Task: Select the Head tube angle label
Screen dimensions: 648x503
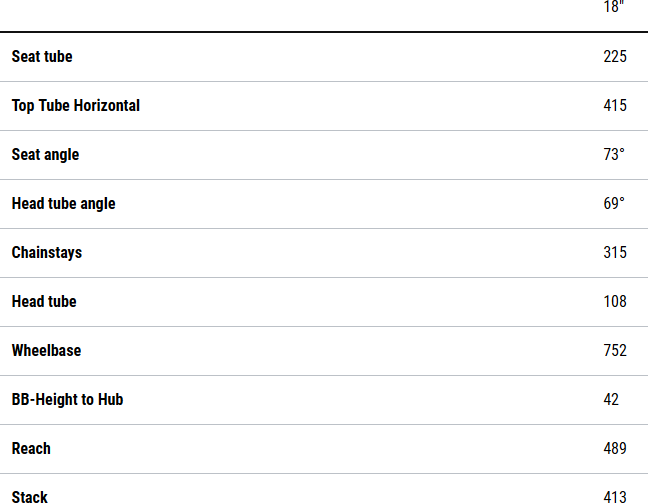Action: click(x=63, y=204)
